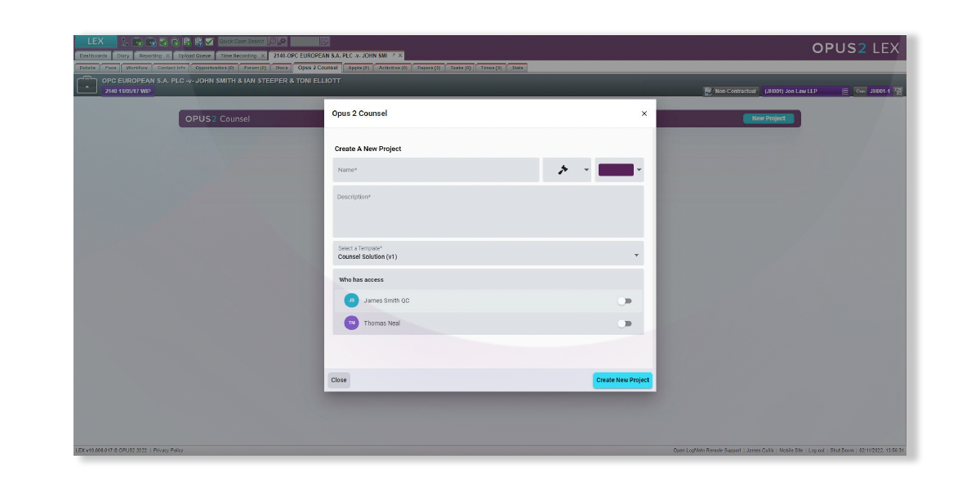The width and height of the screenshot is (980, 490).
Task: Pick the purple project colour swatch
Action: click(615, 170)
